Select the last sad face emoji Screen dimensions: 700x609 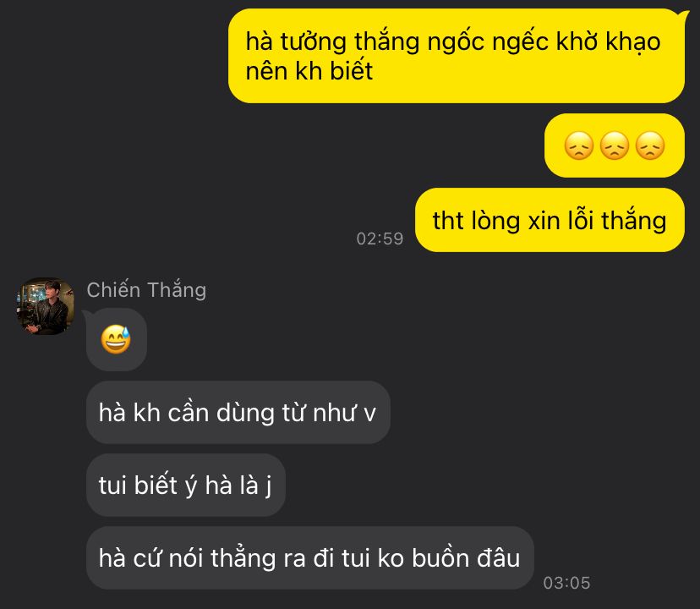coord(650,145)
